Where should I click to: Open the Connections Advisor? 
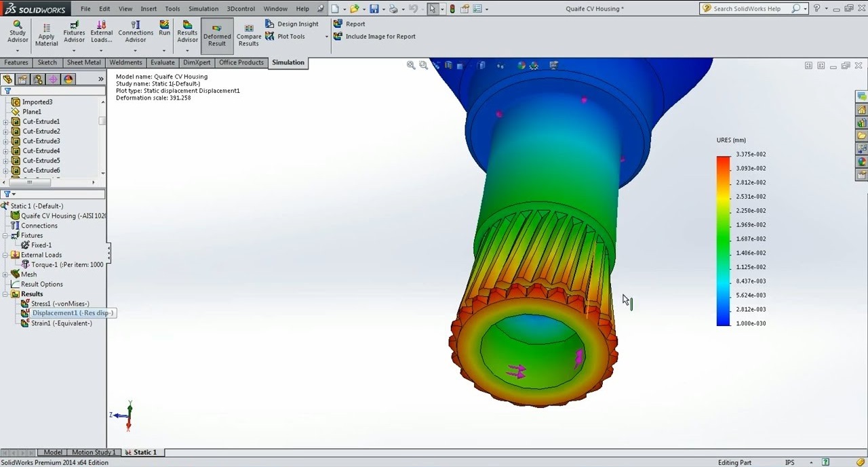point(136,31)
